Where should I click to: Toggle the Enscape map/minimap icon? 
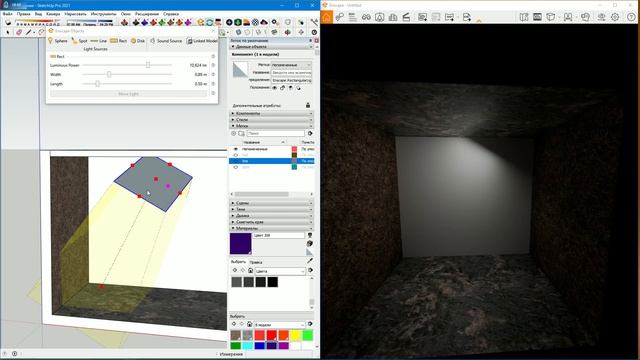(x=524, y=17)
